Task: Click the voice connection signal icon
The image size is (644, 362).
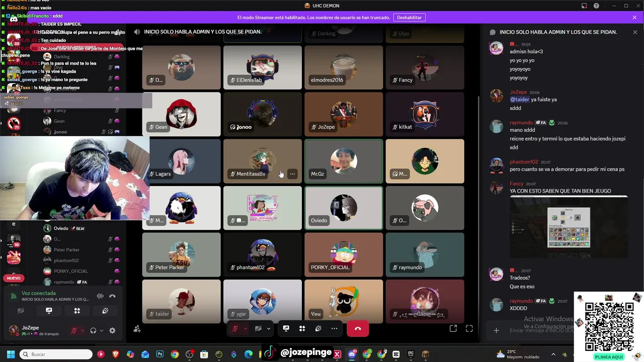Action: tap(14, 296)
